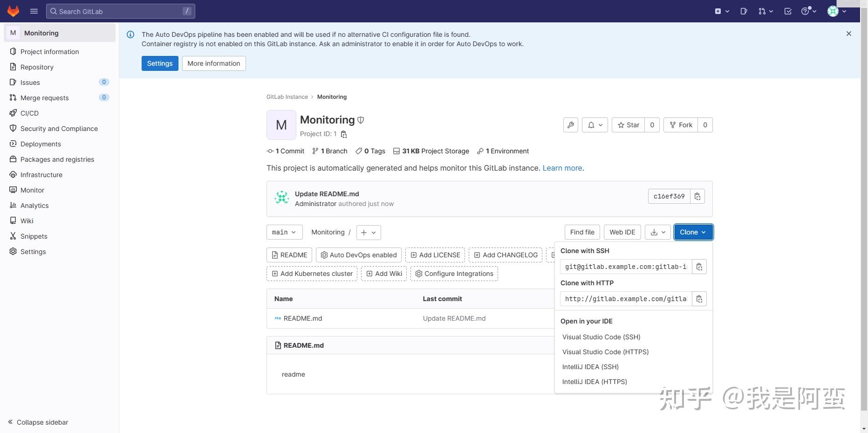Viewport: 868px width, 433px height.
Task: Copy the HTTP clone URL
Action: click(x=699, y=299)
